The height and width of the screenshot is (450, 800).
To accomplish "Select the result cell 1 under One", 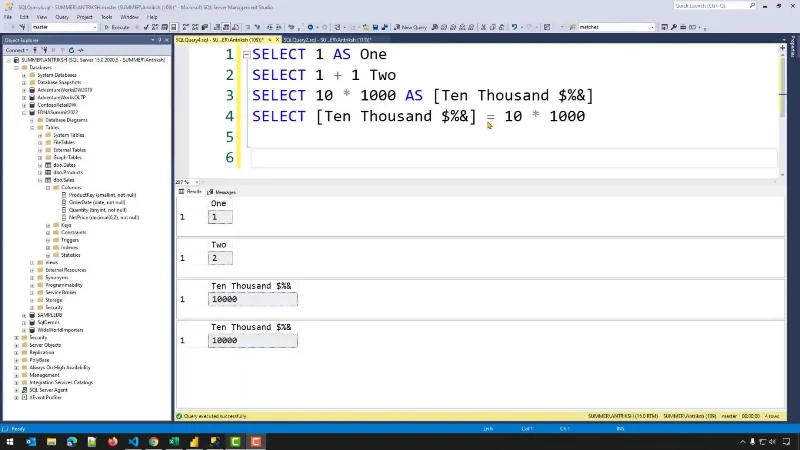I will click(220, 217).
